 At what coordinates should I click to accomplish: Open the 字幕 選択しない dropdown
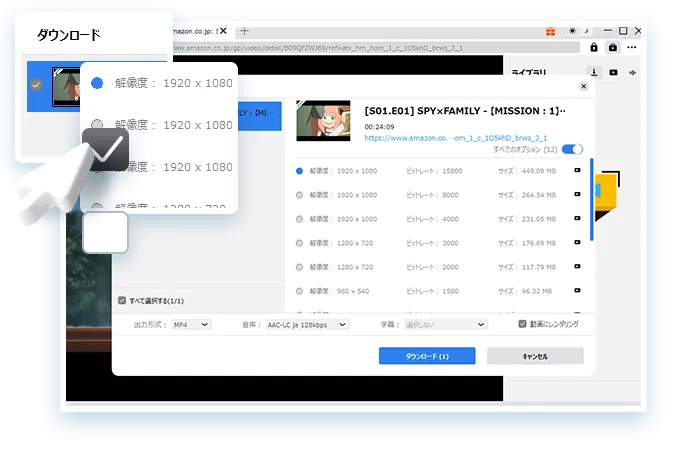pos(445,325)
